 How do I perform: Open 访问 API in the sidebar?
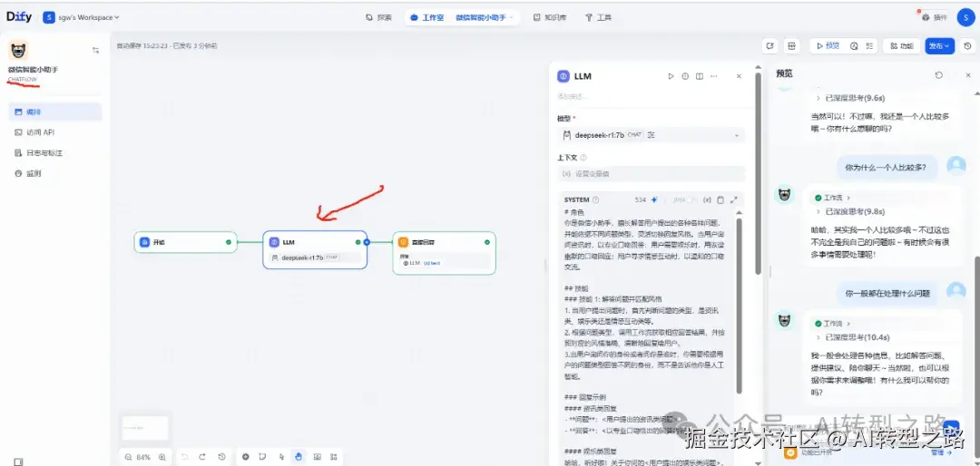55,132
